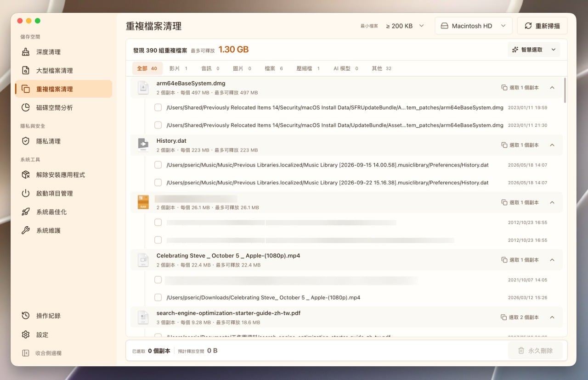Open the ≥ 200 KB minimum size dropdown
Image resolution: width=588 pixels, height=380 pixels.
[x=405, y=26]
